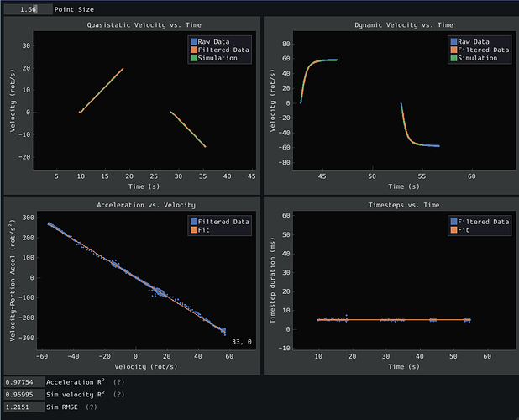Click the (?) help next to Sim velocity R²
This screenshot has width=519, height=420.
point(118,395)
